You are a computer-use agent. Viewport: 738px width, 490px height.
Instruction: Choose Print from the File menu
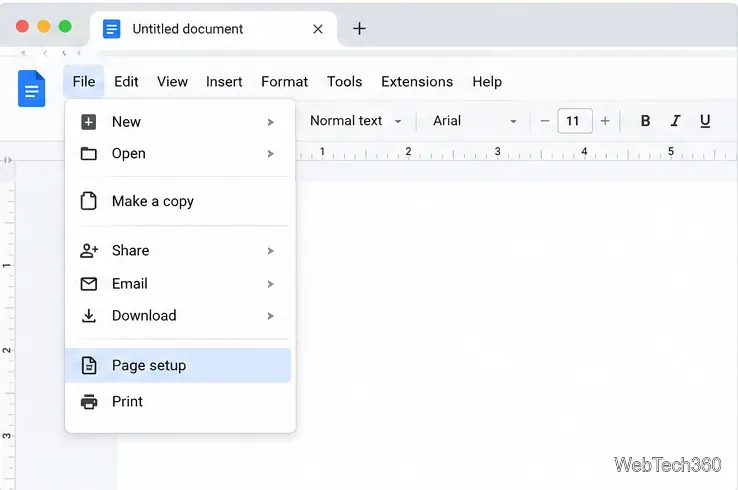(178, 402)
